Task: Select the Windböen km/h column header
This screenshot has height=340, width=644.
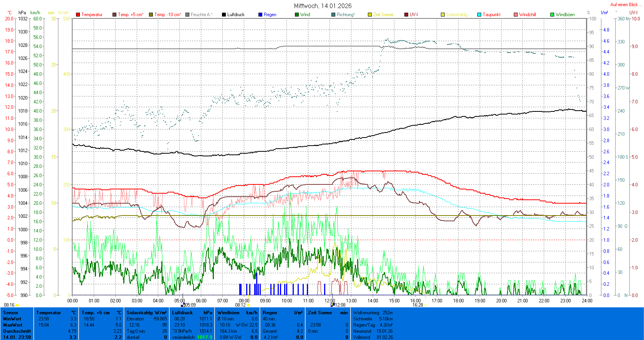Action: pyautogui.click(x=237, y=313)
